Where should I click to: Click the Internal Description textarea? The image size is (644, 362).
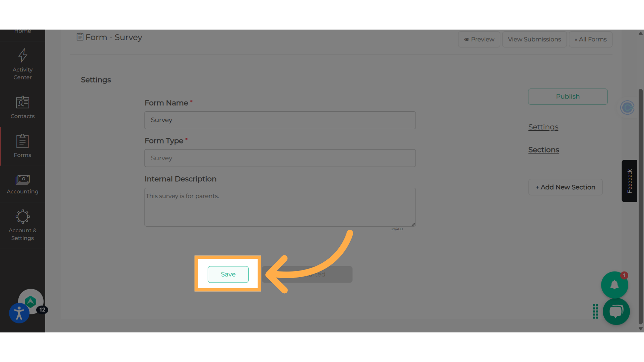[x=280, y=207]
